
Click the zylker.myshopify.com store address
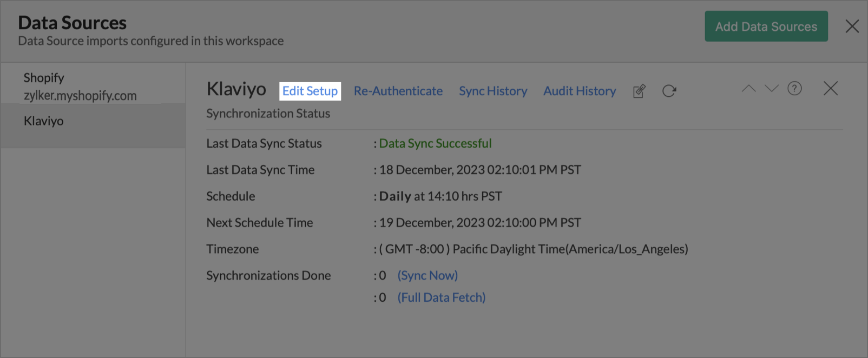[x=80, y=96]
